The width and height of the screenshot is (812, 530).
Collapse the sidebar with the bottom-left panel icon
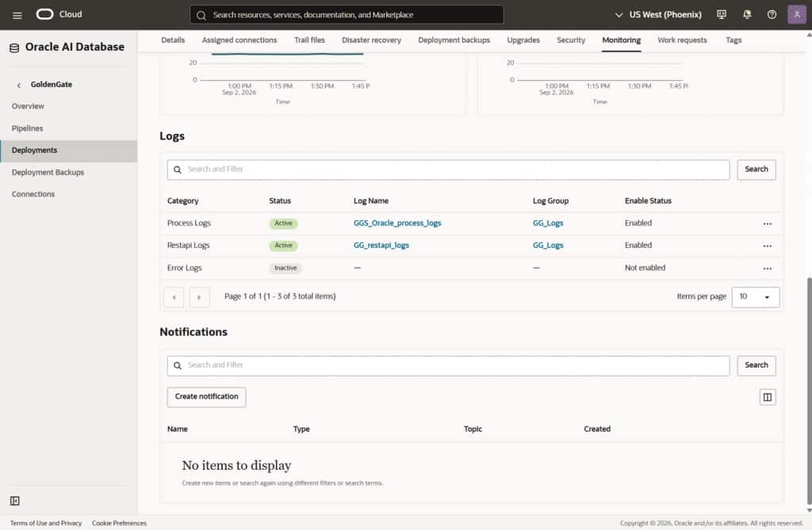[15, 501]
